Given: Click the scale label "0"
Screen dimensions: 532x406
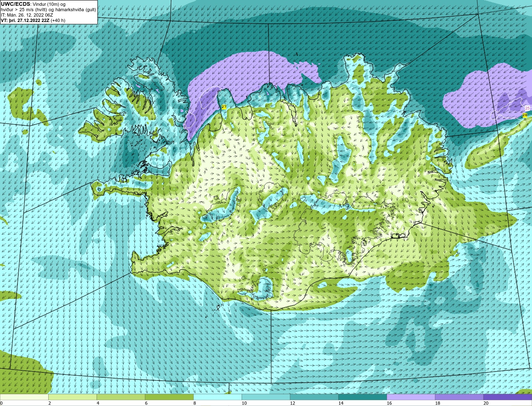Looking at the screenshot, I should coord(1,403).
